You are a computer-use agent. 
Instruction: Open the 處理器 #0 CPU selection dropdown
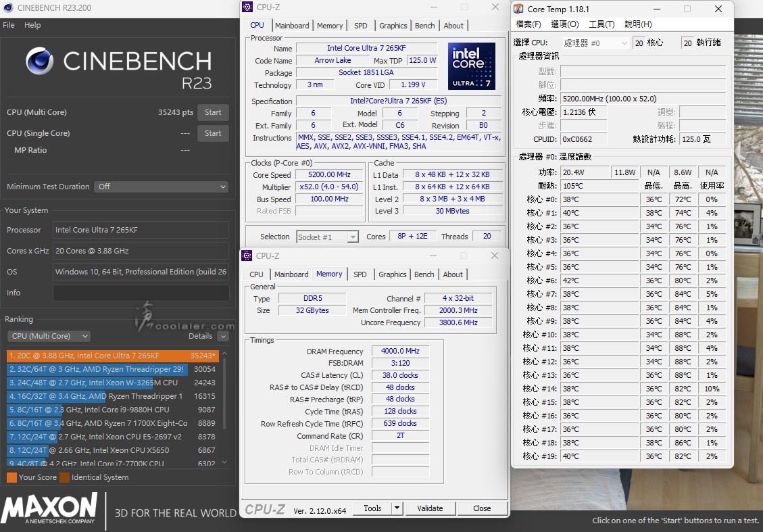[595, 43]
